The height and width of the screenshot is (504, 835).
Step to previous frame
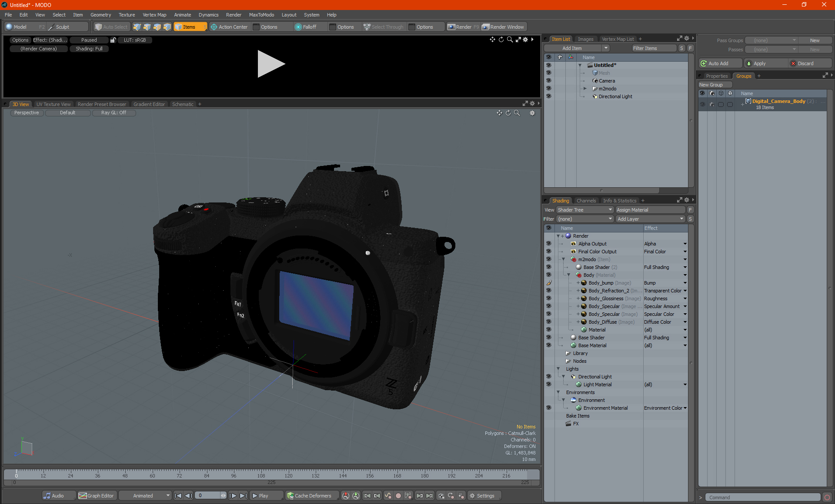click(x=188, y=496)
